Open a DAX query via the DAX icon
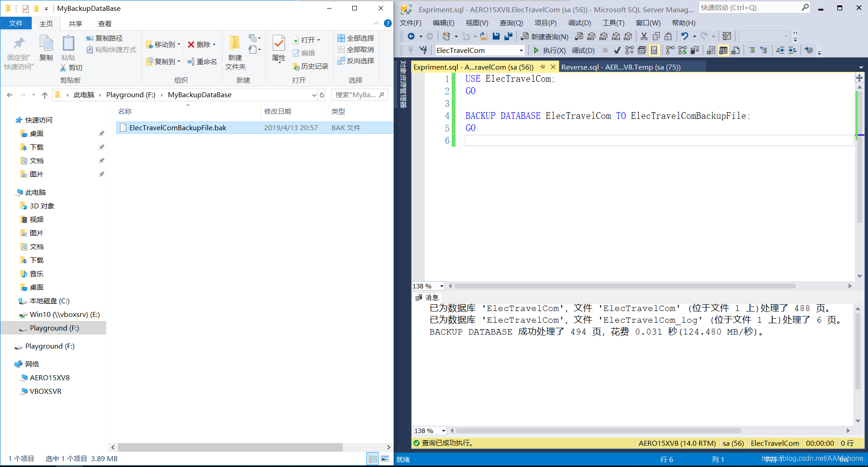Screen dimensions: 868x467 pyautogui.click(x=628, y=36)
